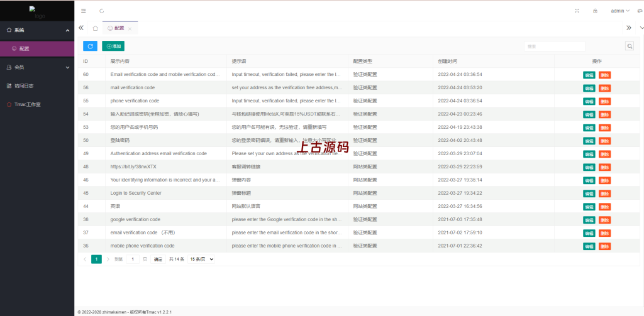Edit the Login to Security Center row

tap(589, 193)
